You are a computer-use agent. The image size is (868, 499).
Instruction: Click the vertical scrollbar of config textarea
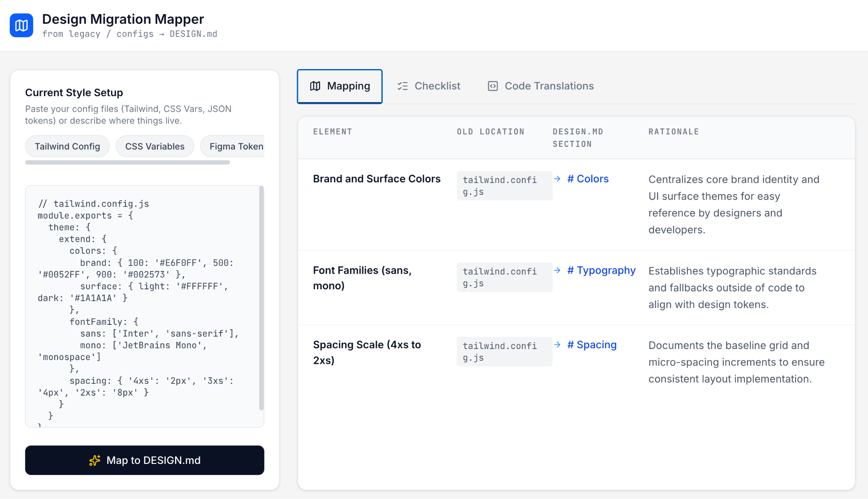coord(262,298)
